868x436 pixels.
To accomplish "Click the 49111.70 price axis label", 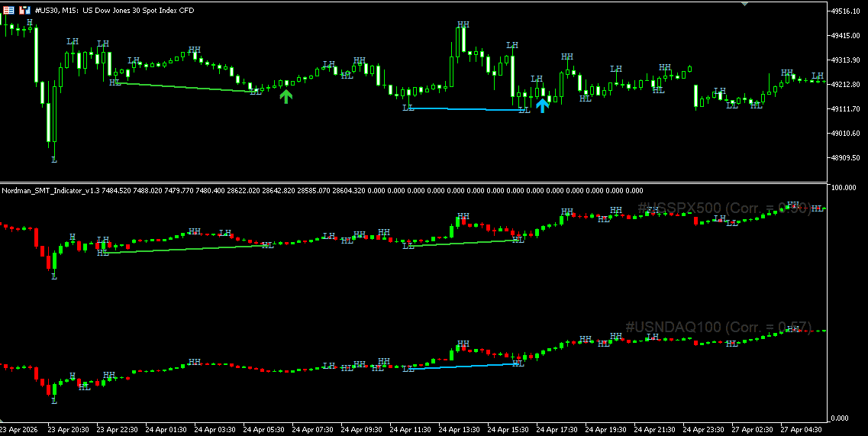I will pyautogui.click(x=845, y=108).
